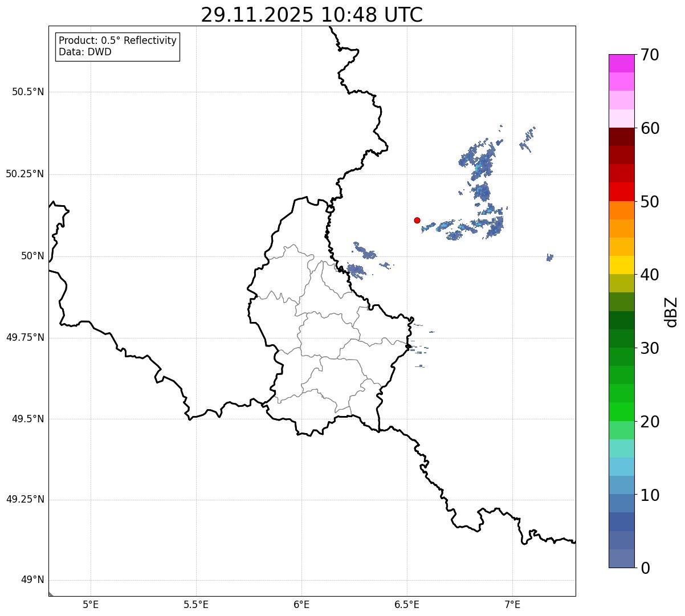Click the 50.5°N latitude label

[x=27, y=92]
